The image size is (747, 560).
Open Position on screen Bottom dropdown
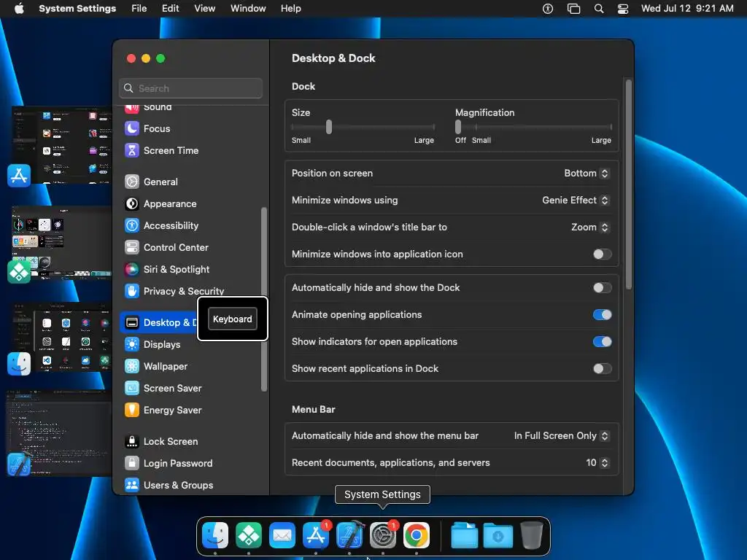point(587,174)
